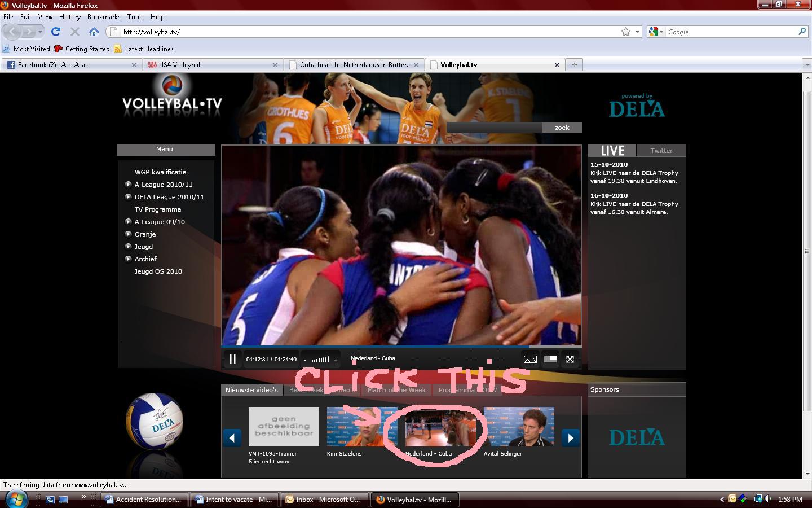Viewport: 812px width, 508px height.
Task: Click the email share envelope icon
Action: click(x=530, y=359)
